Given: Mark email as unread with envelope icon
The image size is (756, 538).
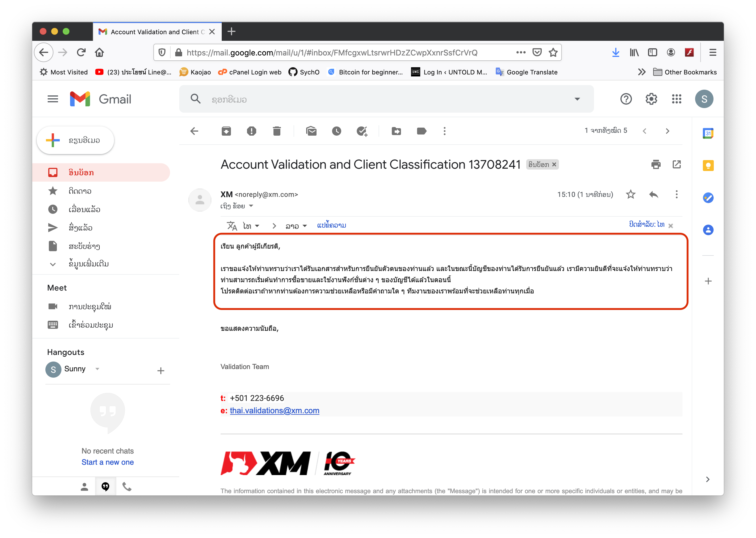Looking at the screenshot, I should coord(311,131).
